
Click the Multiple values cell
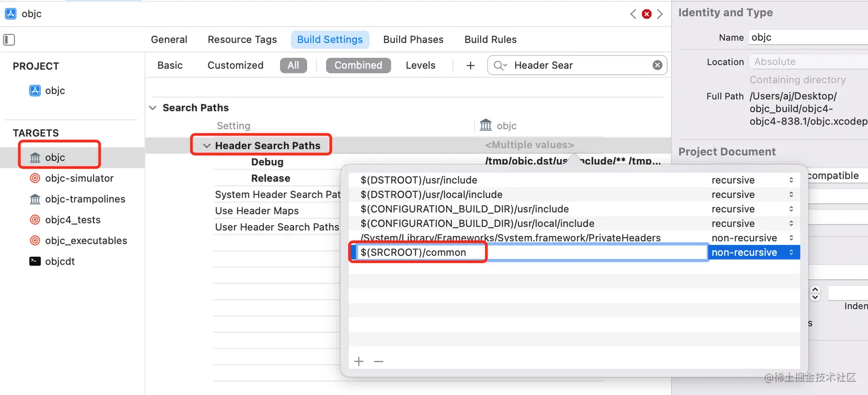tap(529, 145)
